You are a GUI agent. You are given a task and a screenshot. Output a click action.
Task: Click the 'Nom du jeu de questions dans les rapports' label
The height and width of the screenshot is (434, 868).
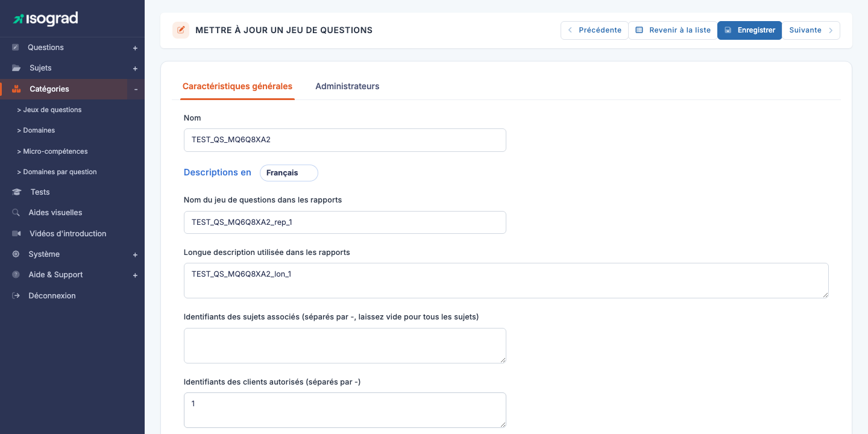(x=263, y=200)
